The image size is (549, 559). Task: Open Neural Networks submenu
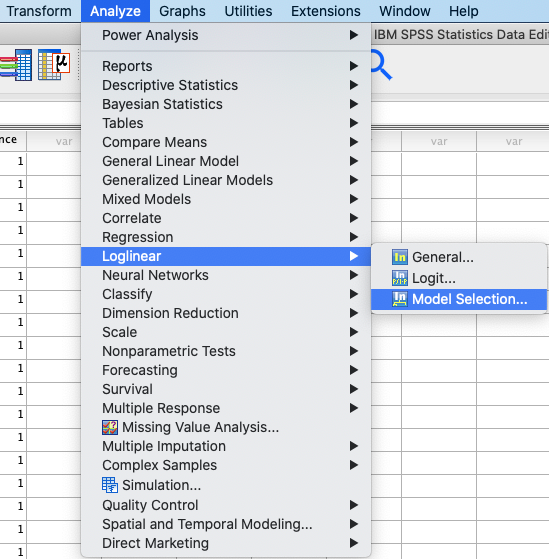[226, 275]
